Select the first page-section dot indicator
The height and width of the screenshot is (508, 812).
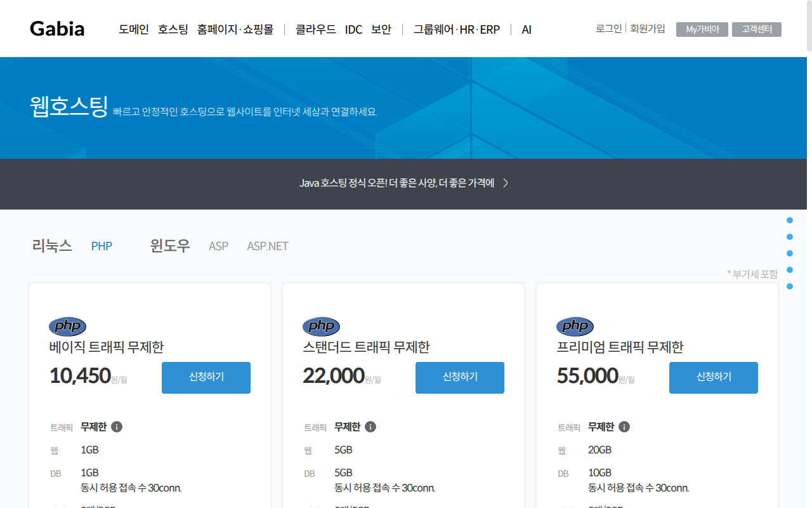tap(790, 220)
